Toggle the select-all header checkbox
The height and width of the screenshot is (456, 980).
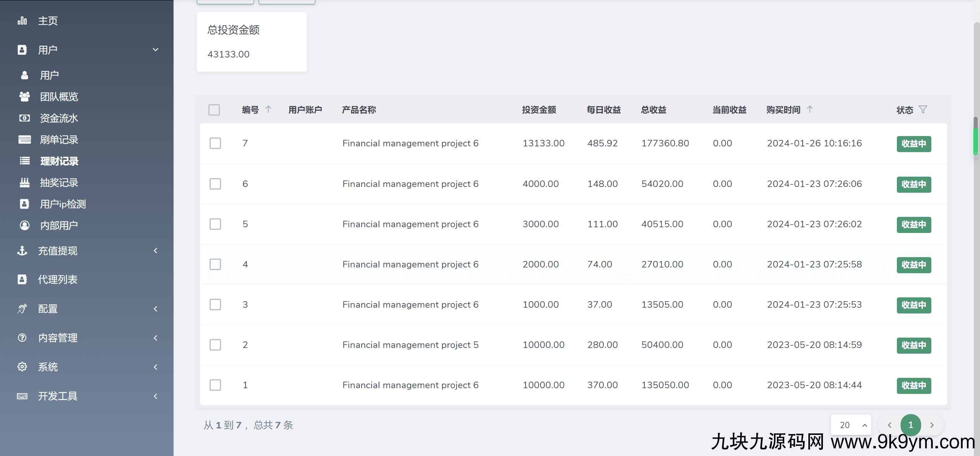[x=214, y=110]
